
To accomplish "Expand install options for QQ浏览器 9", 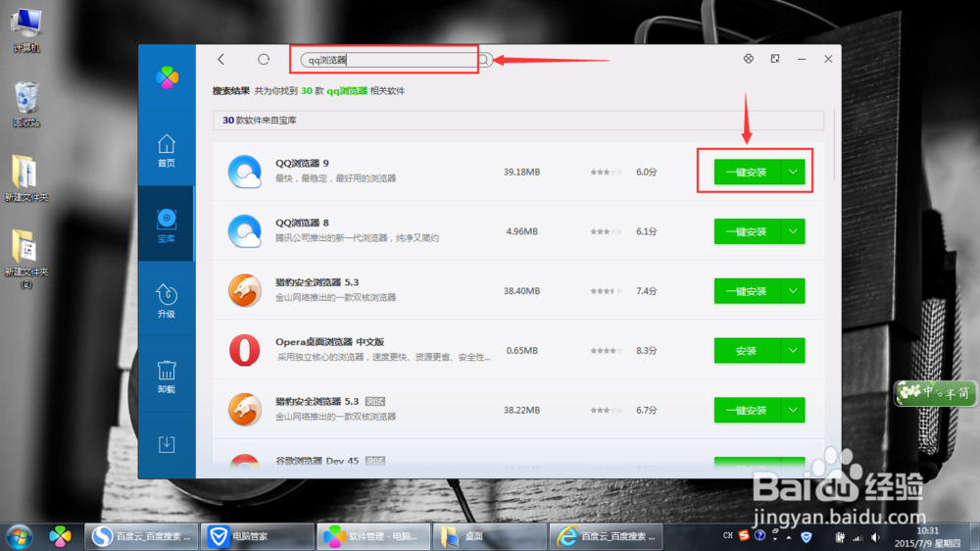I will [x=793, y=172].
